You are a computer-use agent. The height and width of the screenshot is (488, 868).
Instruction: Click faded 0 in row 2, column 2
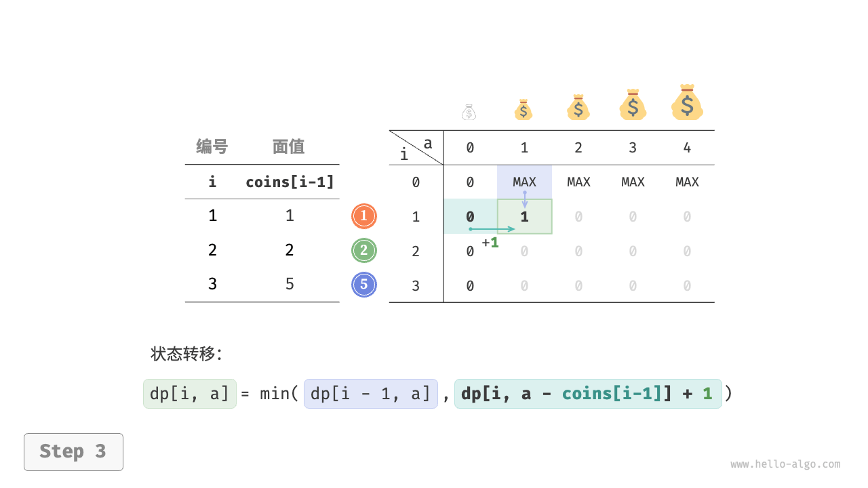pos(578,251)
